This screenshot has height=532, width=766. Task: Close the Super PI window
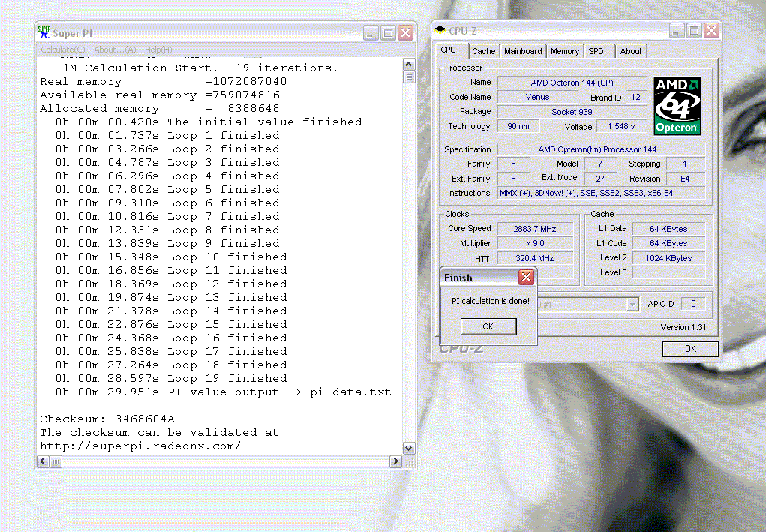pyautogui.click(x=406, y=33)
